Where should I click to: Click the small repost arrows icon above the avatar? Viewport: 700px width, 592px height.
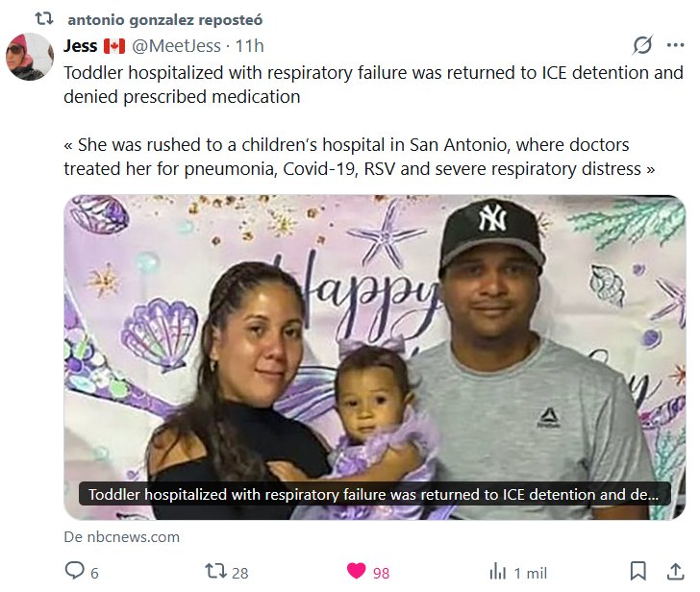tap(42, 19)
